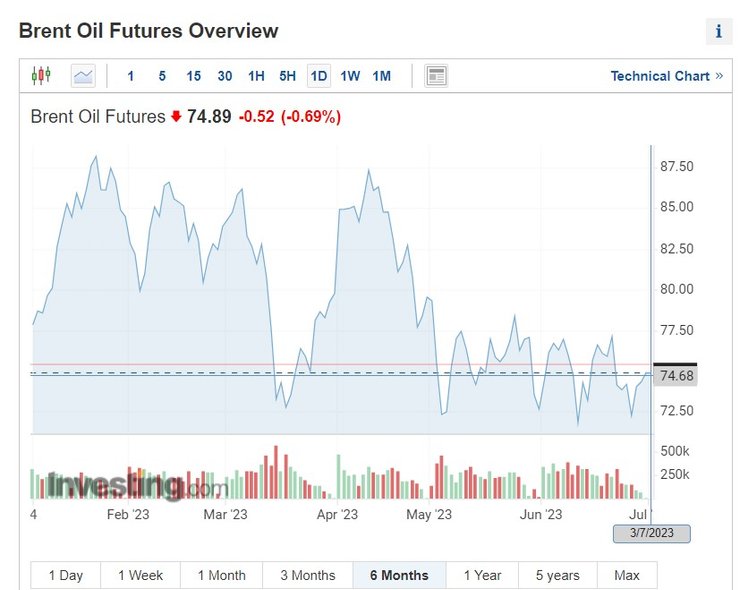Toggle the 1D chart interval
This screenshot has width=740, height=590.
click(318, 76)
